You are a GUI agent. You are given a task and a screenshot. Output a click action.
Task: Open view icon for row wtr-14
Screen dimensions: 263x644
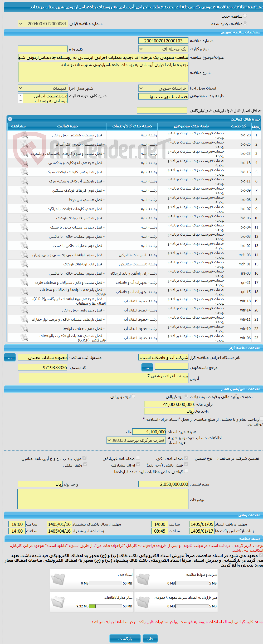coord(24,310)
